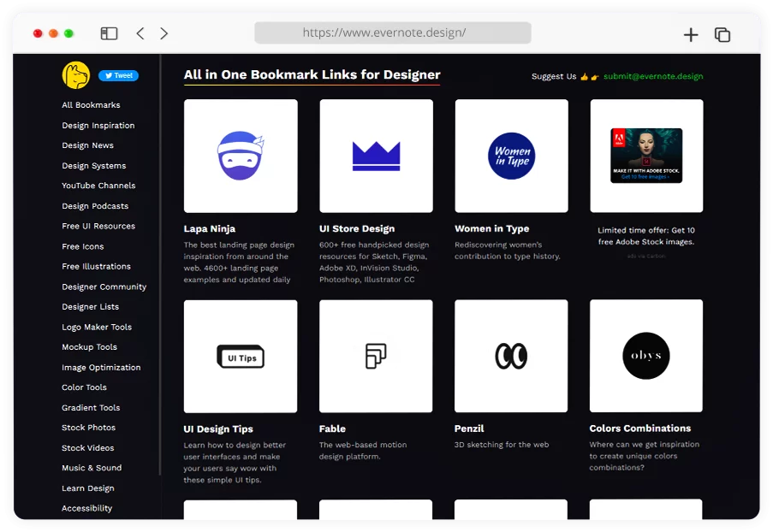
Task: Open Image Optimization category
Action: tap(101, 368)
